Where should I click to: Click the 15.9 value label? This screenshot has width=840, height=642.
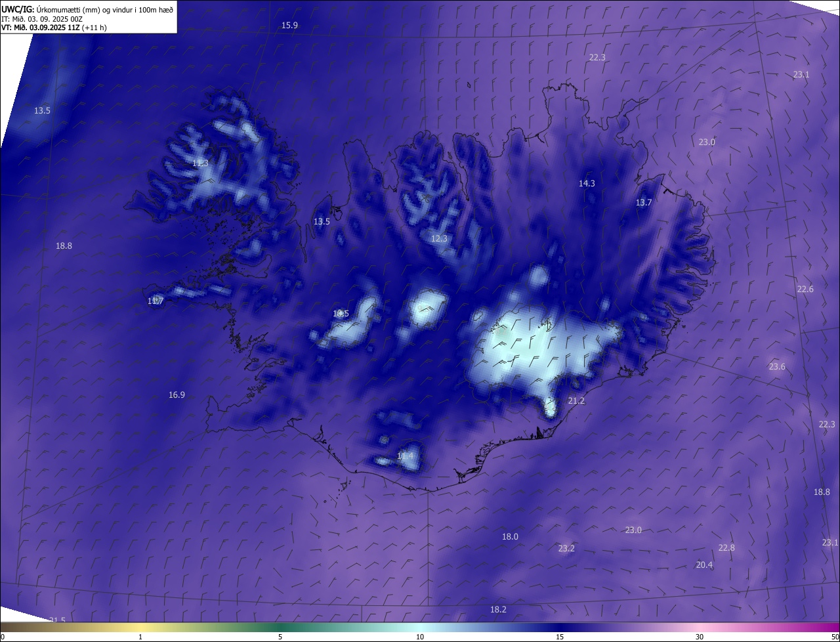tap(289, 25)
